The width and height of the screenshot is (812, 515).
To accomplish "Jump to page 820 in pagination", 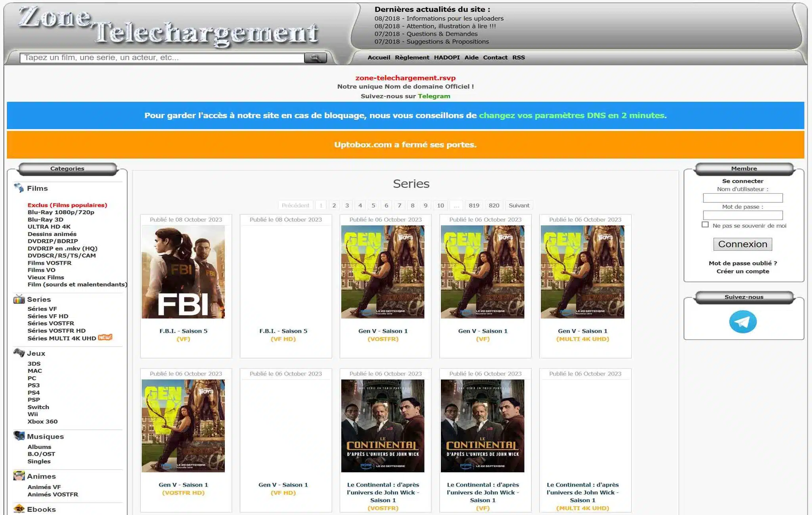I will [x=494, y=205].
